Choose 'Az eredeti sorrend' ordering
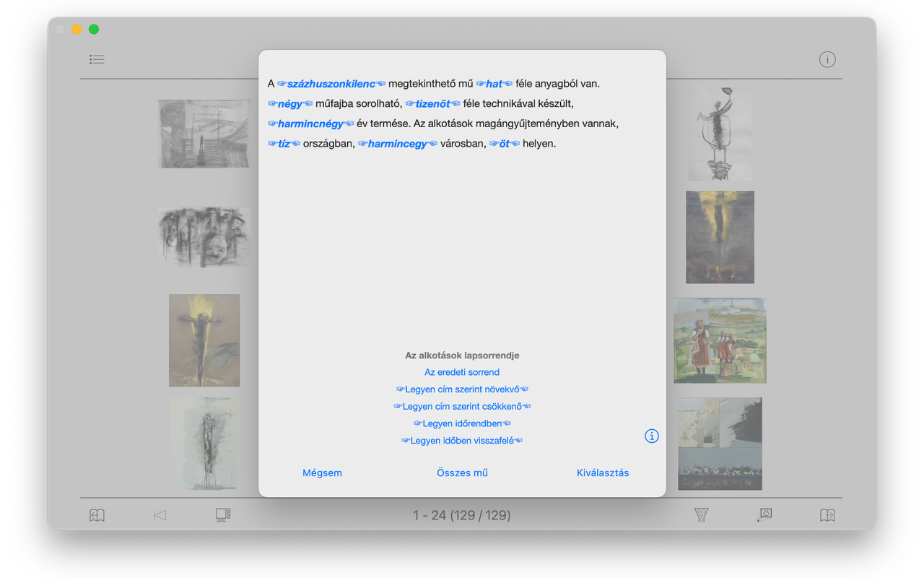 coord(462,372)
